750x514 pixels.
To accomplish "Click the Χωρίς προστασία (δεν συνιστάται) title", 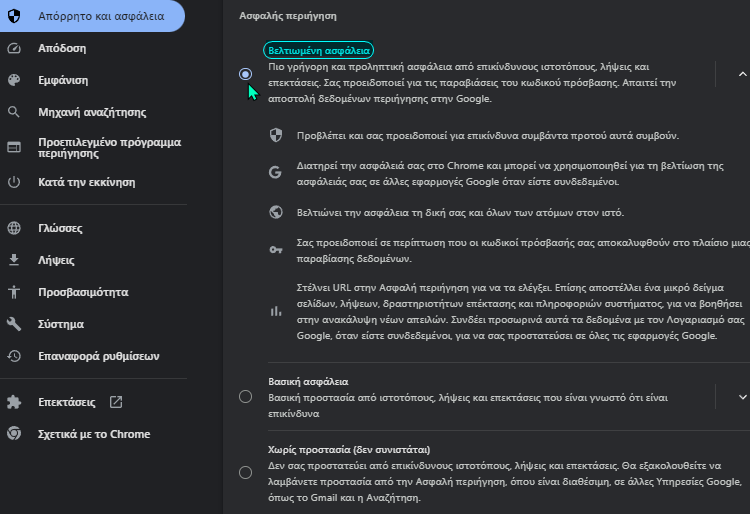I will click(x=349, y=449).
